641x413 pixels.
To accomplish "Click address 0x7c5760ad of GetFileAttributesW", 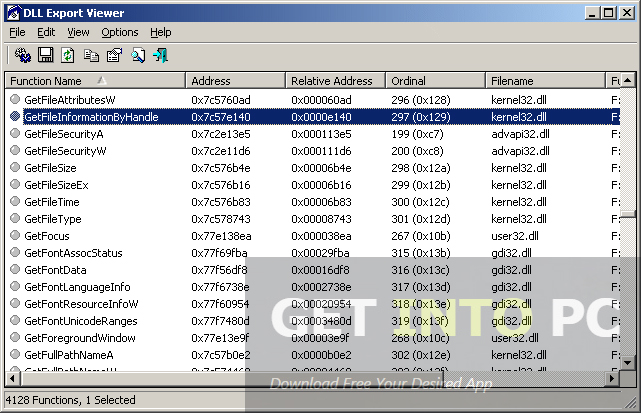I will (x=221, y=100).
